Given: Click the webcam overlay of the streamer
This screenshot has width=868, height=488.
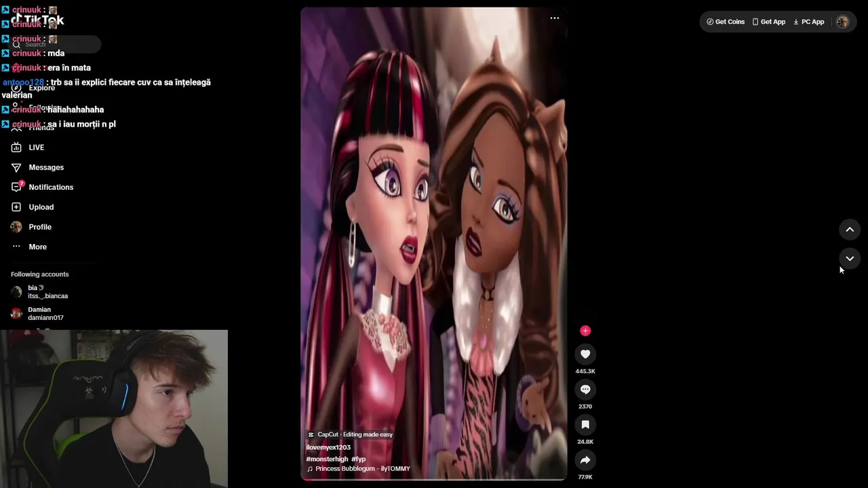Looking at the screenshot, I should [x=114, y=409].
